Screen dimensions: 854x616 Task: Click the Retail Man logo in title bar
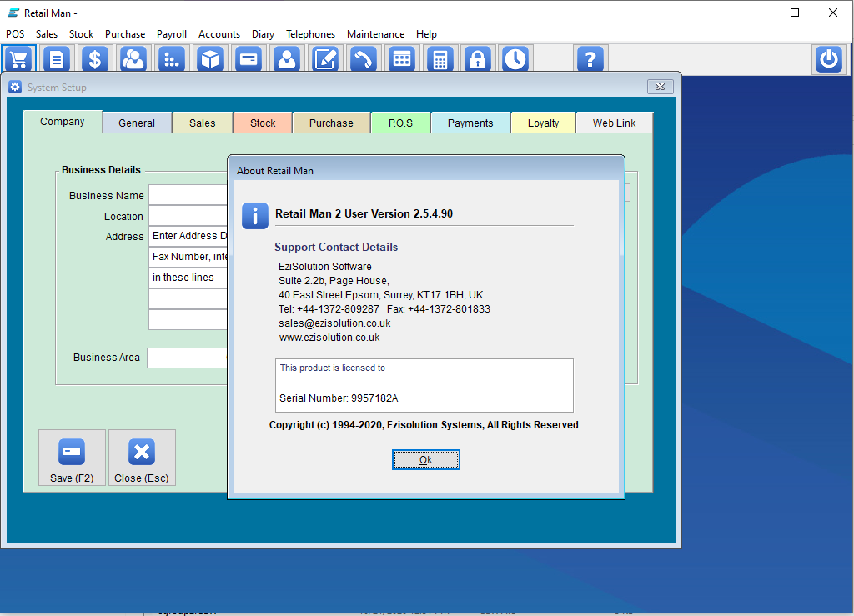tap(13, 13)
